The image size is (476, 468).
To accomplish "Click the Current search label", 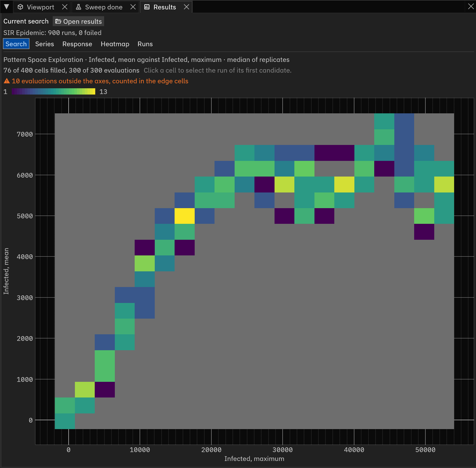I will 26,21.
